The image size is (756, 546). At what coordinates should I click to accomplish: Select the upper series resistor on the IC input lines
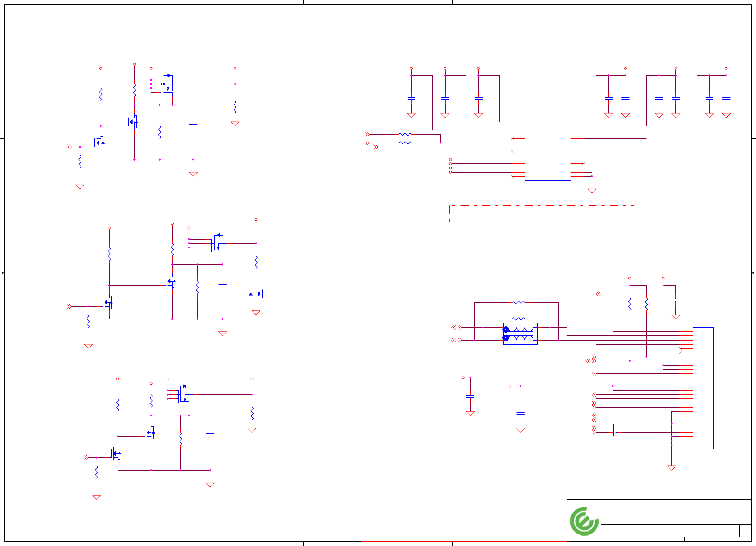pos(405,134)
